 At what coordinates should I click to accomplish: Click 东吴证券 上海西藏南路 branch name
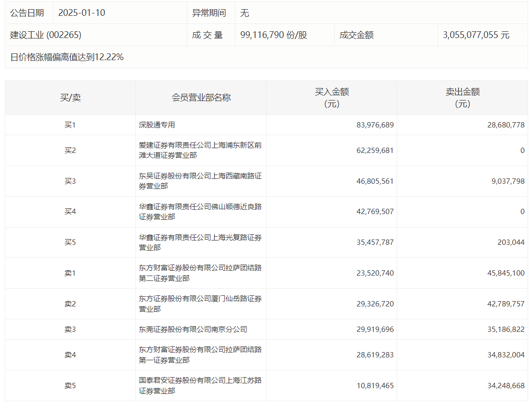click(x=200, y=181)
